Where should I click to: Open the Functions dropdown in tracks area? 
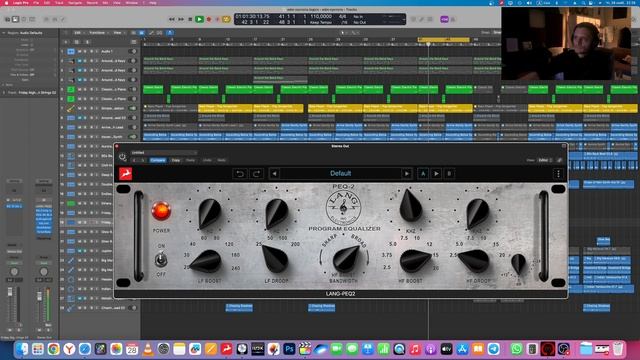point(98,33)
